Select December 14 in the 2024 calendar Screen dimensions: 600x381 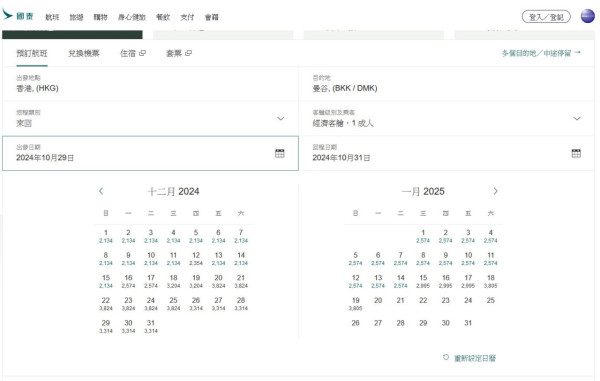tap(241, 259)
